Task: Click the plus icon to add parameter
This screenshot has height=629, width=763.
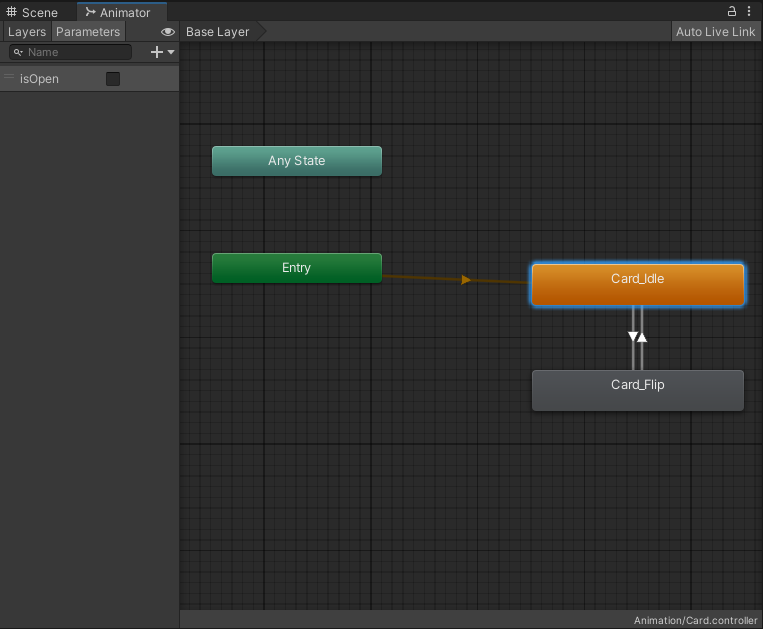Action: click(x=157, y=52)
